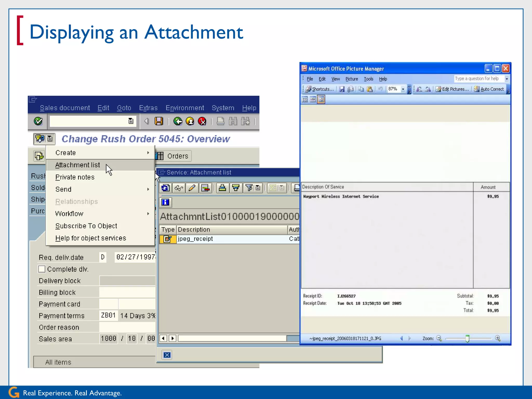Click the Rotate left icon in Picture Manager
This screenshot has height=399, width=532.
pos(419,89)
